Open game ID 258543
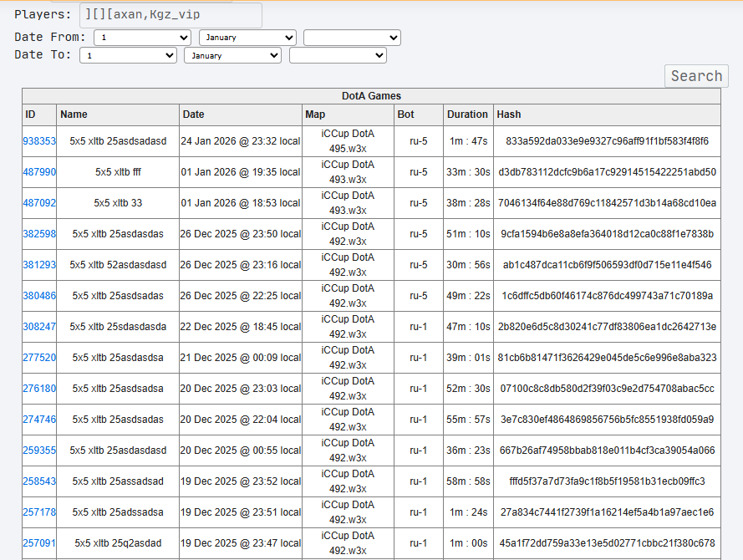Image resolution: width=743 pixels, height=560 pixels. 39,481
